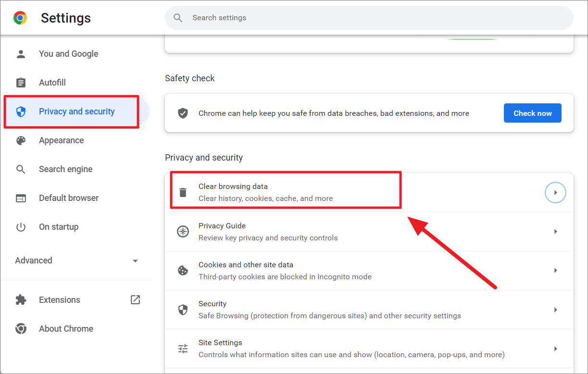The width and height of the screenshot is (588, 374).
Task: Click the trash can icon for Clear browsing data
Action: [183, 192]
